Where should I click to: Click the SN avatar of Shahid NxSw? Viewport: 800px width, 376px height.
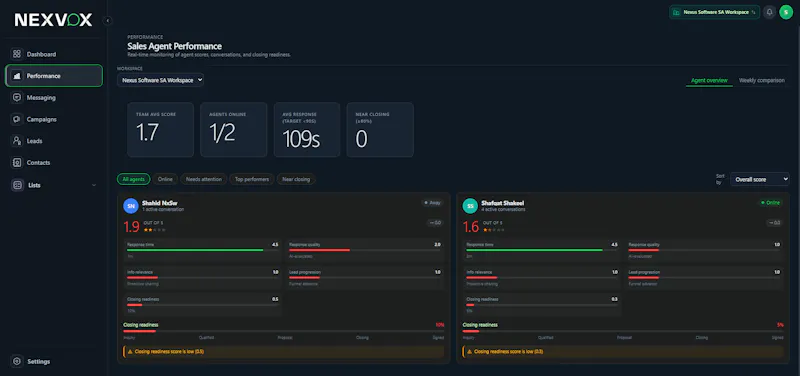click(131, 206)
